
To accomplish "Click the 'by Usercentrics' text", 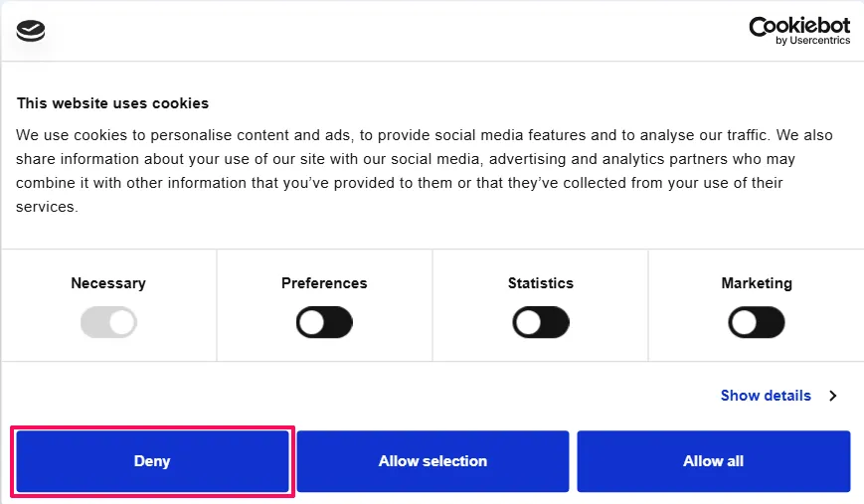I will click(812, 41).
